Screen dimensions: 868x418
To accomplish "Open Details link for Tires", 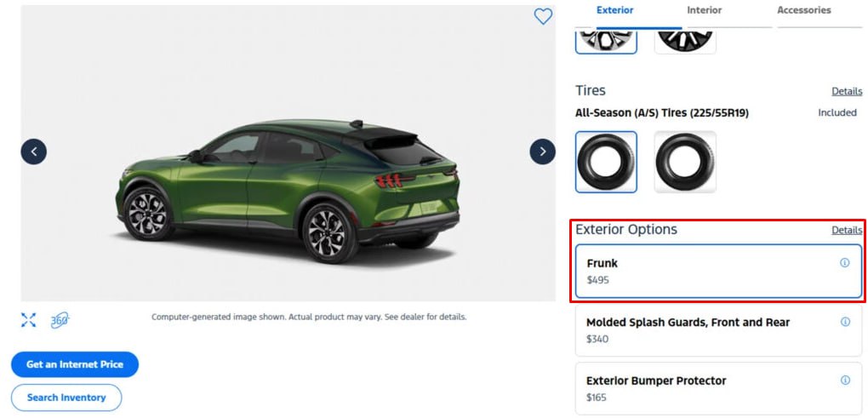I will pos(847,91).
